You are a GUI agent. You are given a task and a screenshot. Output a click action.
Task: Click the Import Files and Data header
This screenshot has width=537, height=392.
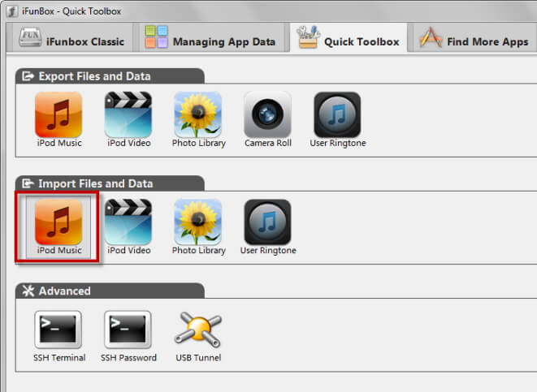[x=110, y=183]
